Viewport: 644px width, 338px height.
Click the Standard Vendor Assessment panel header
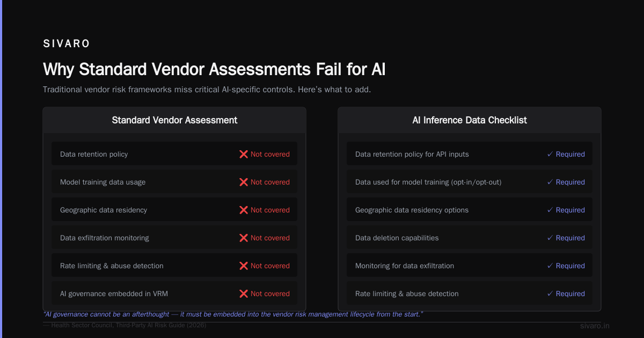[174, 120]
